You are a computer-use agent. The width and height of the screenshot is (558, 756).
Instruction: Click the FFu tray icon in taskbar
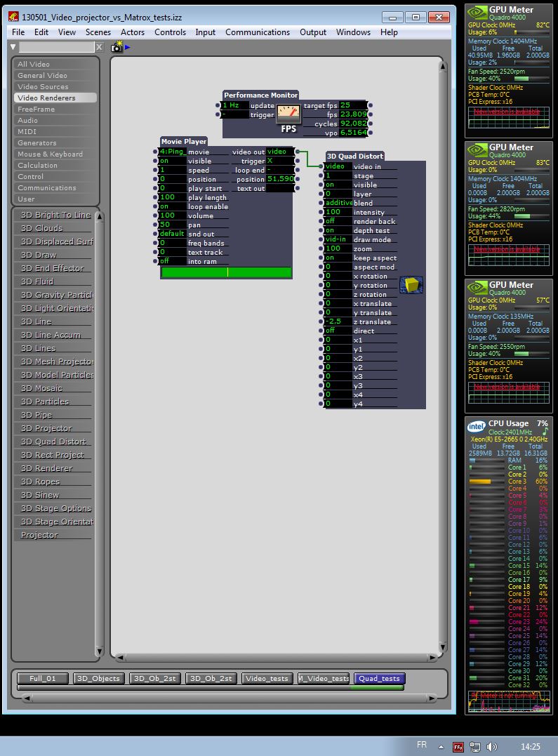pyautogui.click(x=458, y=748)
